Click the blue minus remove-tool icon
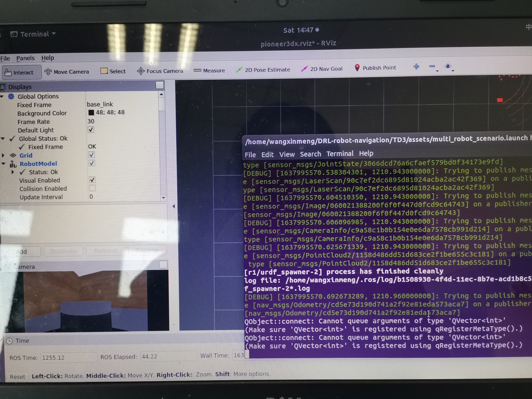532x399 pixels. pos(432,66)
